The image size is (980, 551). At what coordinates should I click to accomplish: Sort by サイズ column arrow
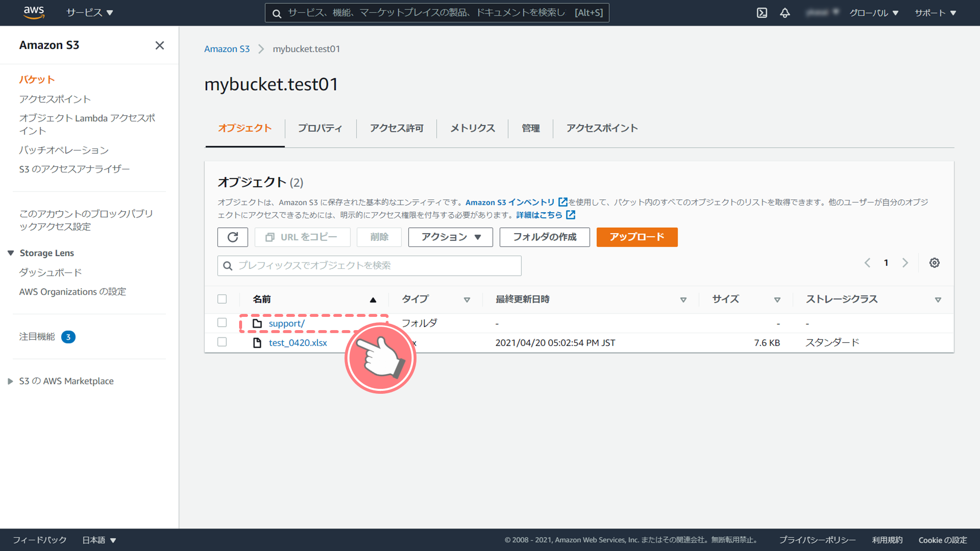coord(777,300)
